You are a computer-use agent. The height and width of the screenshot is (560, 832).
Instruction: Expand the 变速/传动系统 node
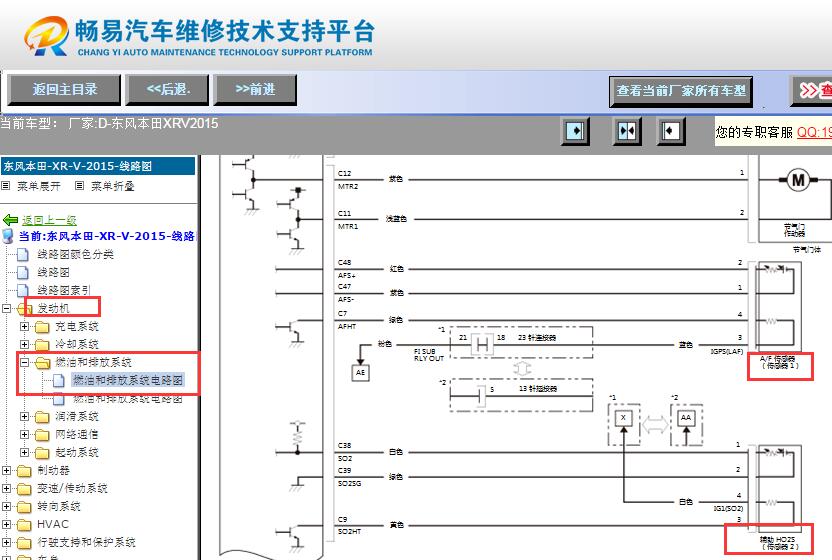(6, 489)
